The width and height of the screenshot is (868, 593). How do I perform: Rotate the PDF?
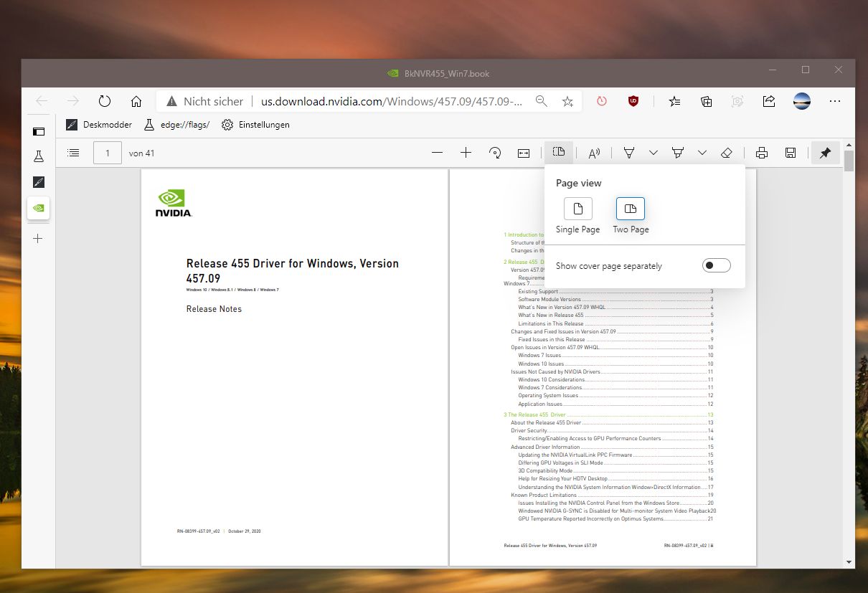(494, 153)
